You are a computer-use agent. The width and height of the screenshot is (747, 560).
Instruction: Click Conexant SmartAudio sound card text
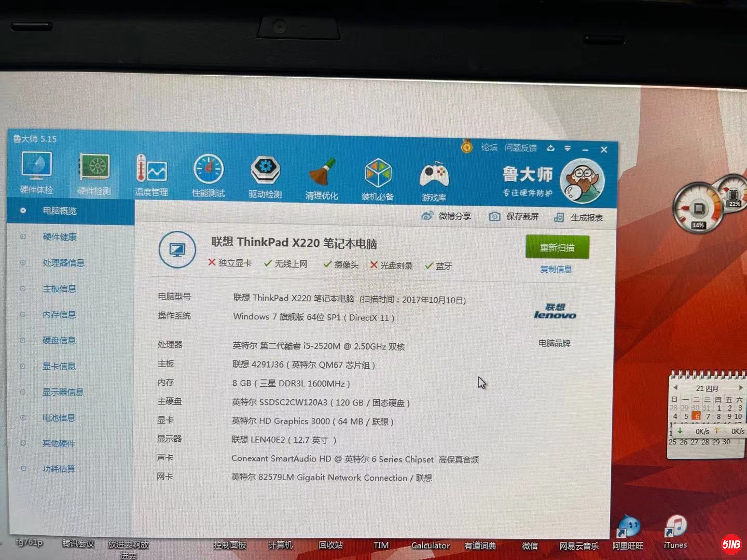[x=355, y=459]
